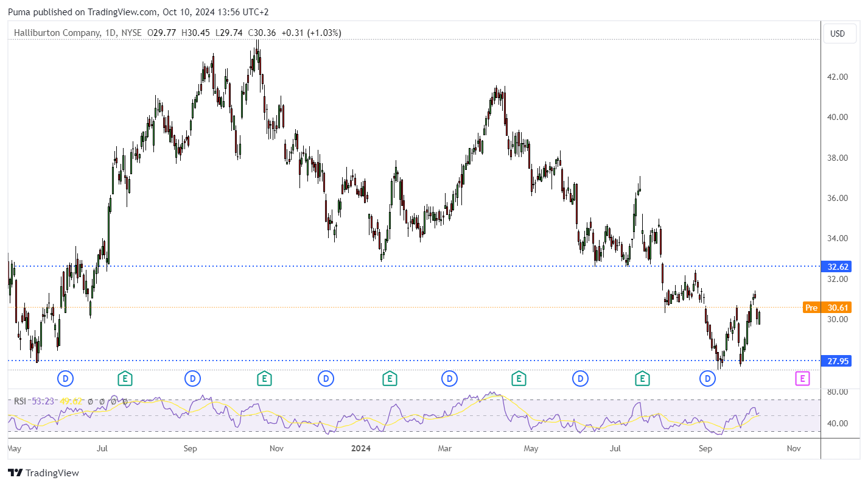The image size is (868, 486).
Task: Open the dividend D marker at September 2023
Action: tap(192, 379)
